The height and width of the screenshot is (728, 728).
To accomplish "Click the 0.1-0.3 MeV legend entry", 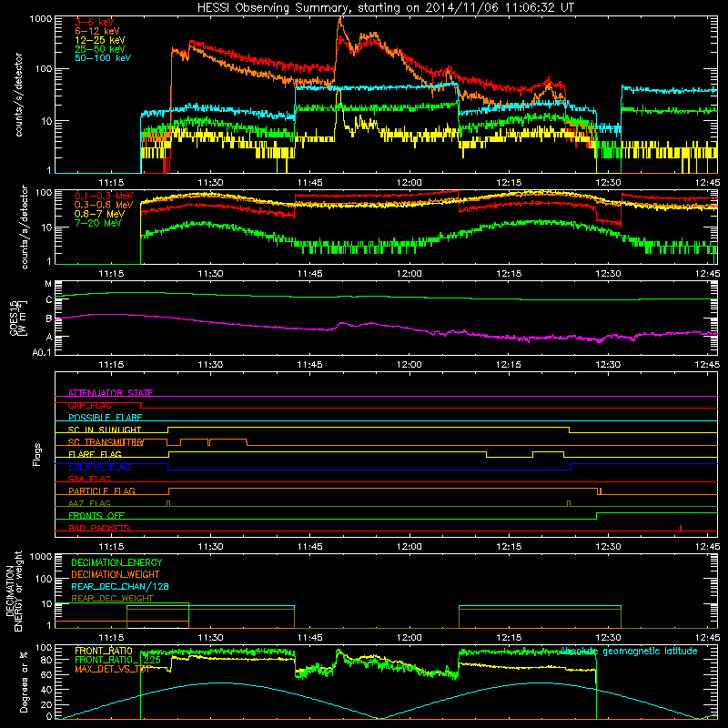I will (x=104, y=196).
